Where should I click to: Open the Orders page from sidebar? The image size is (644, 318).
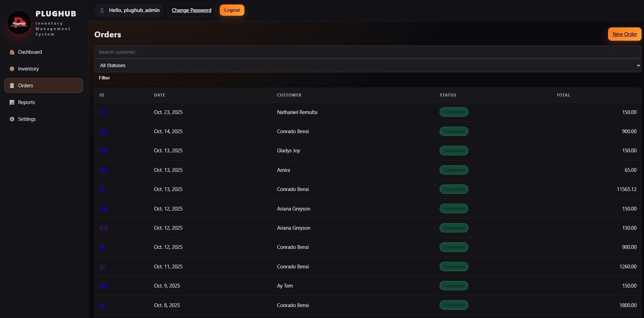click(x=43, y=86)
